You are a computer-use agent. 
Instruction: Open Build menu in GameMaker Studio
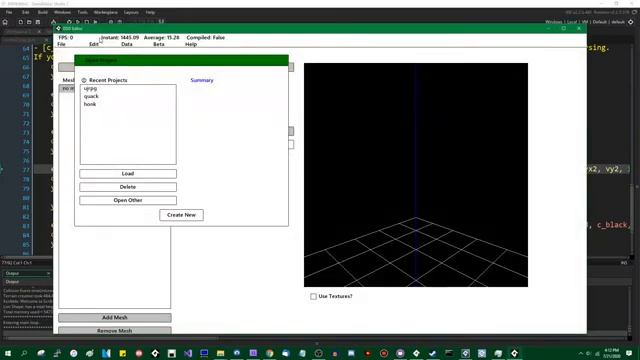click(x=42, y=12)
